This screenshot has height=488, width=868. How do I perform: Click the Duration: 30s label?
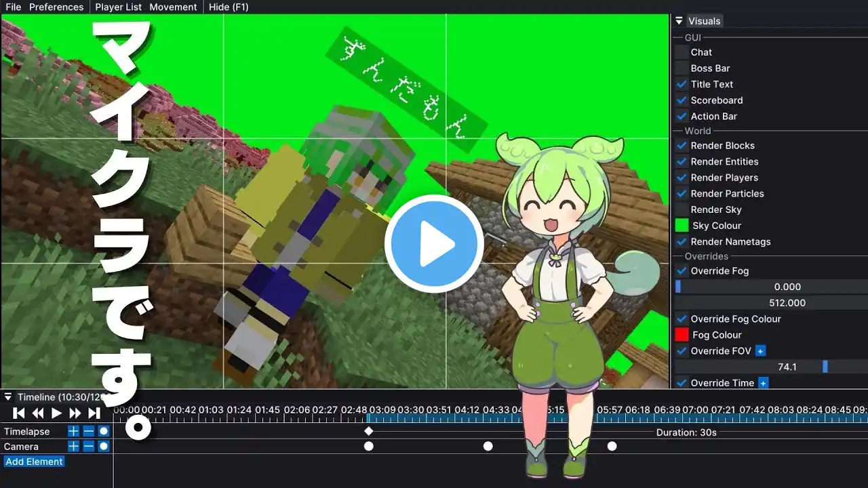click(686, 432)
